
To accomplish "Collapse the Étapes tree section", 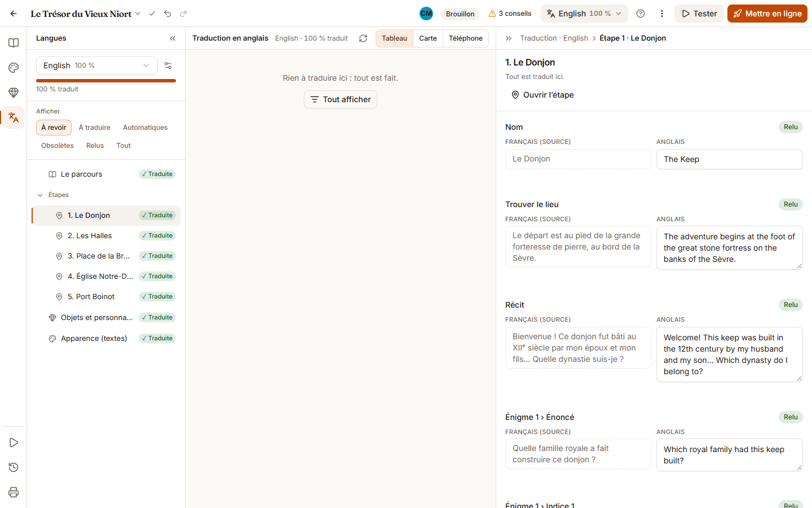I will coord(40,195).
